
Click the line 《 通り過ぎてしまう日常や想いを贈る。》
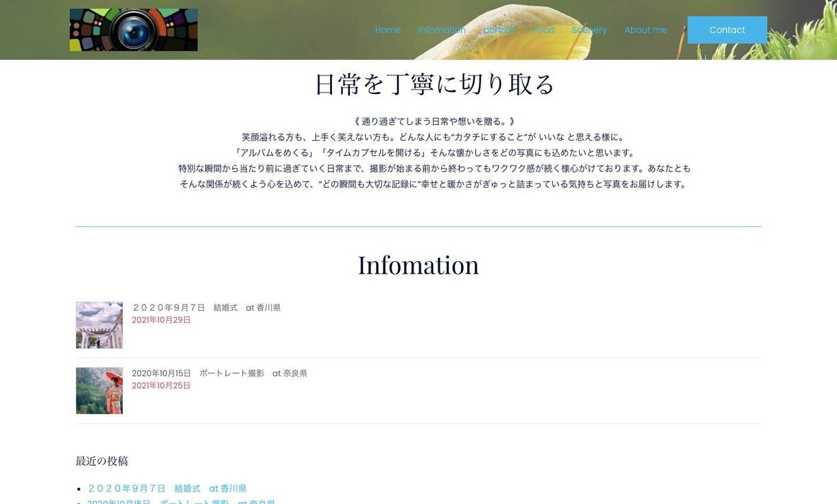(434, 121)
